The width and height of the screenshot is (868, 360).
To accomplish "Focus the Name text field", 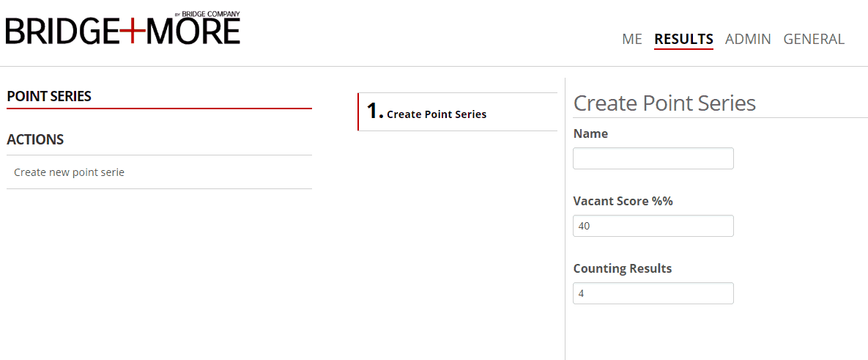I will point(653,158).
